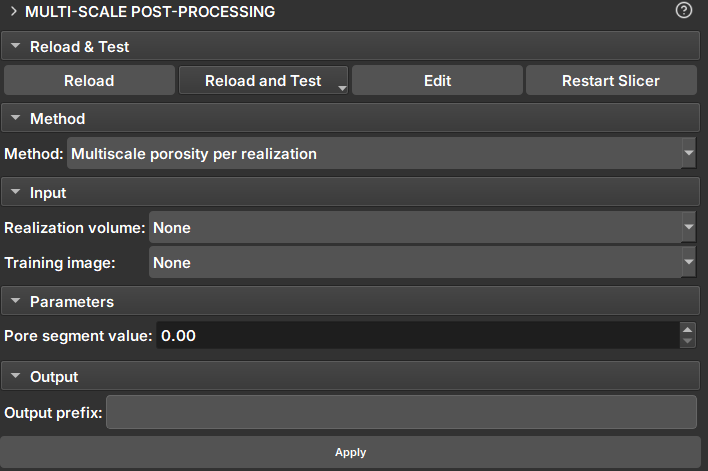The width and height of the screenshot is (708, 471).
Task: Open the Realization volume dropdown
Action: (688, 228)
